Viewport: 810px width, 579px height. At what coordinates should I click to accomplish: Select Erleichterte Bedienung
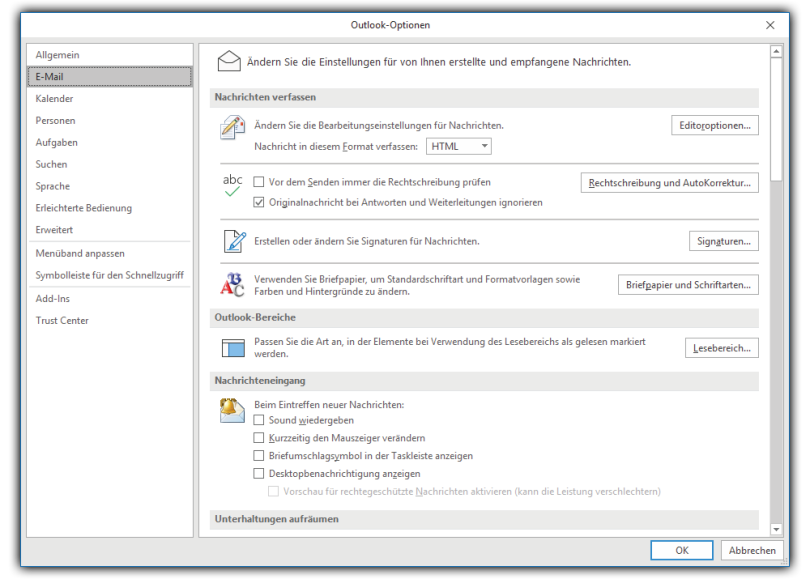point(110,208)
